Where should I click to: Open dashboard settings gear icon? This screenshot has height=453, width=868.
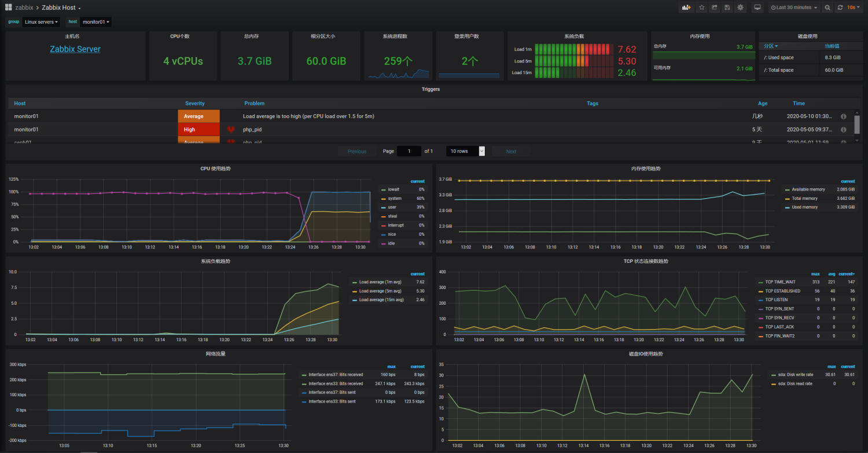pyautogui.click(x=740, y=8)
